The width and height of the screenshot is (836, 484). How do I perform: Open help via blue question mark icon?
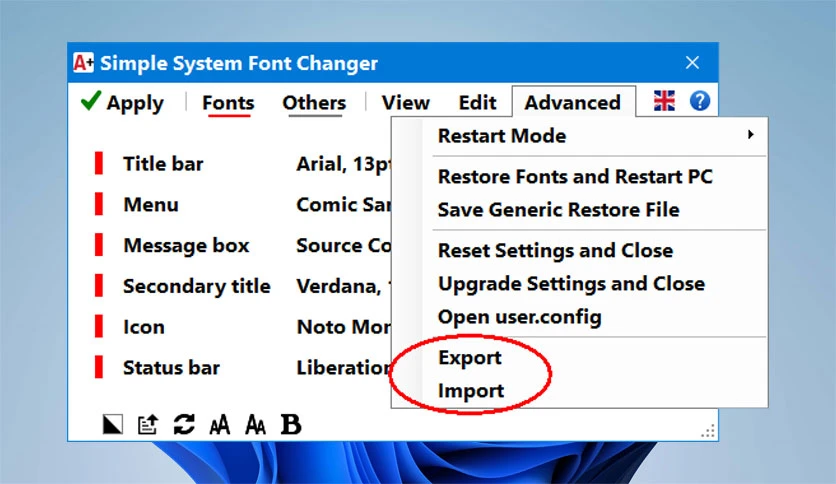click(x=700, y=101)
